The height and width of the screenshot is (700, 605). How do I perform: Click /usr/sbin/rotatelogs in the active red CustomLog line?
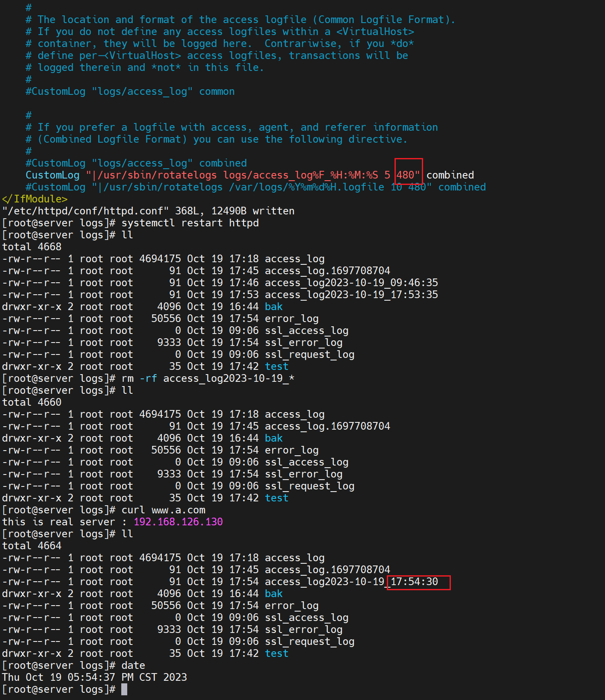coord(157,175)
